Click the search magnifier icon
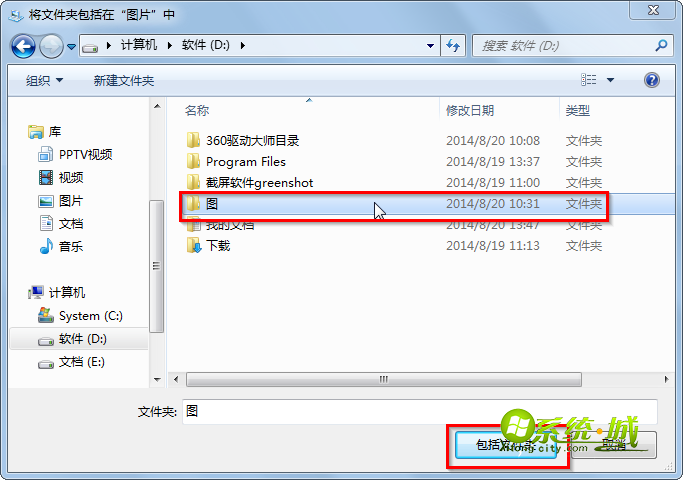683x480 pixels. click(661, 45)
